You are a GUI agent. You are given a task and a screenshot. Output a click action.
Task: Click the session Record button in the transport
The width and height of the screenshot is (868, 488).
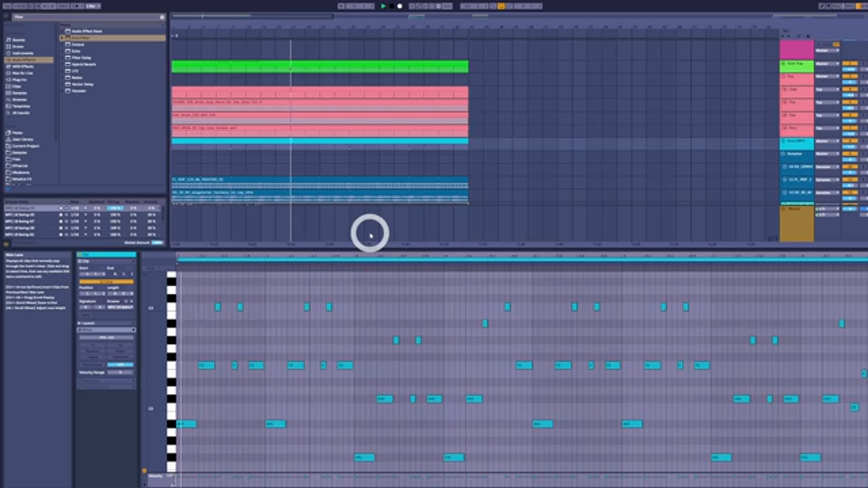[x=400, y=6]
